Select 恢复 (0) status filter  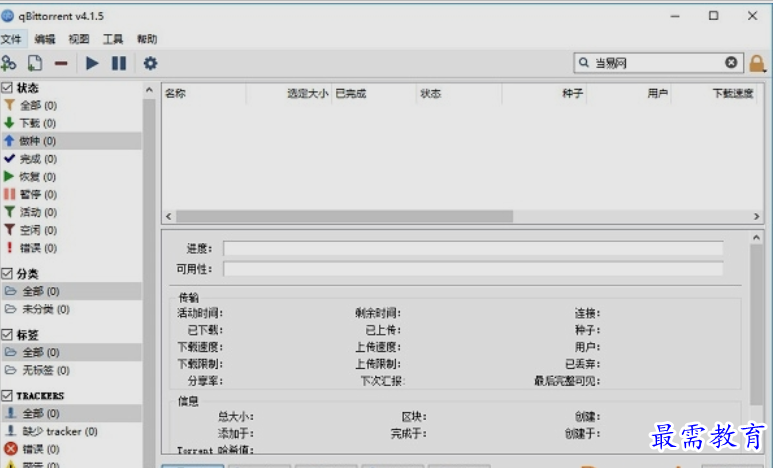click(71, 177)
